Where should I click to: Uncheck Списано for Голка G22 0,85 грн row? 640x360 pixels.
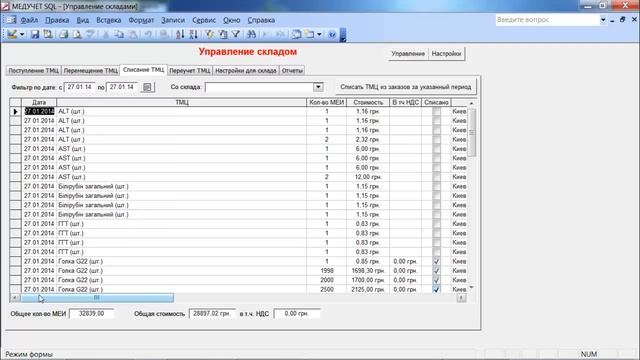(x=436, y=262)
